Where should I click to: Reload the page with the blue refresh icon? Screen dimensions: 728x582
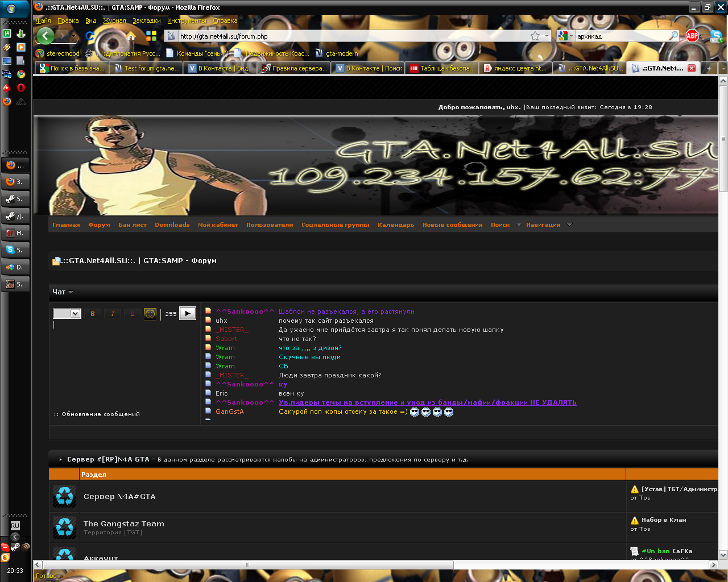point(90,36)
